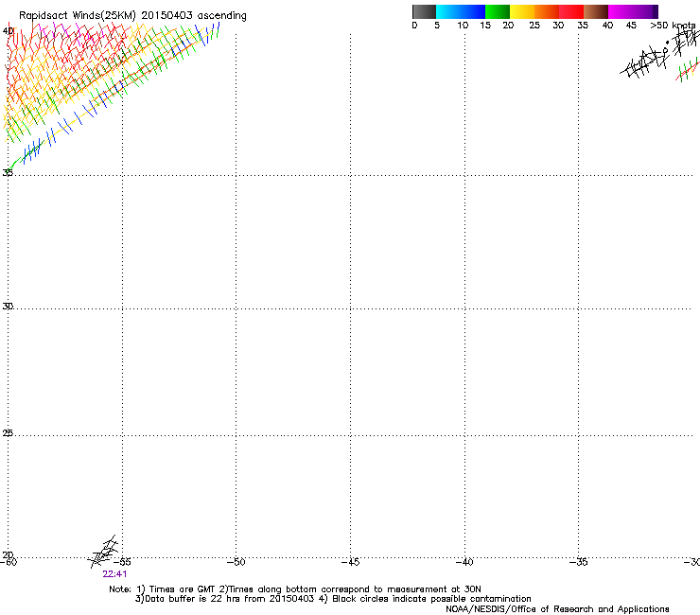The width and height of the screenshot is (700, 615).
Task: Click the purple 22:41 time label
Action: coord(114,574)
